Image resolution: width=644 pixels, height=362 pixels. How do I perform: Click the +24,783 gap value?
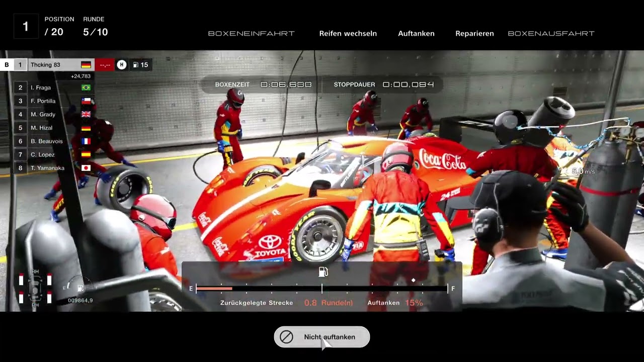click(80, 76)
